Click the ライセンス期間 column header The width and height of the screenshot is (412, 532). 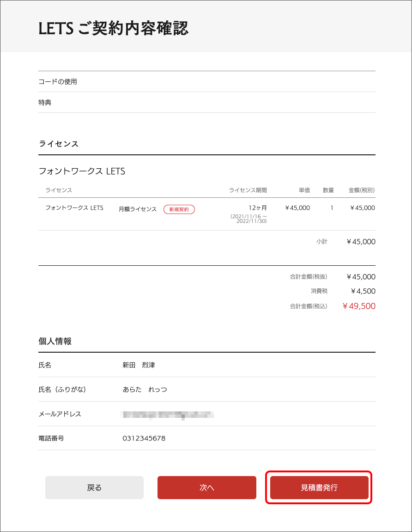pyautogui.click(x=248, y=190)
